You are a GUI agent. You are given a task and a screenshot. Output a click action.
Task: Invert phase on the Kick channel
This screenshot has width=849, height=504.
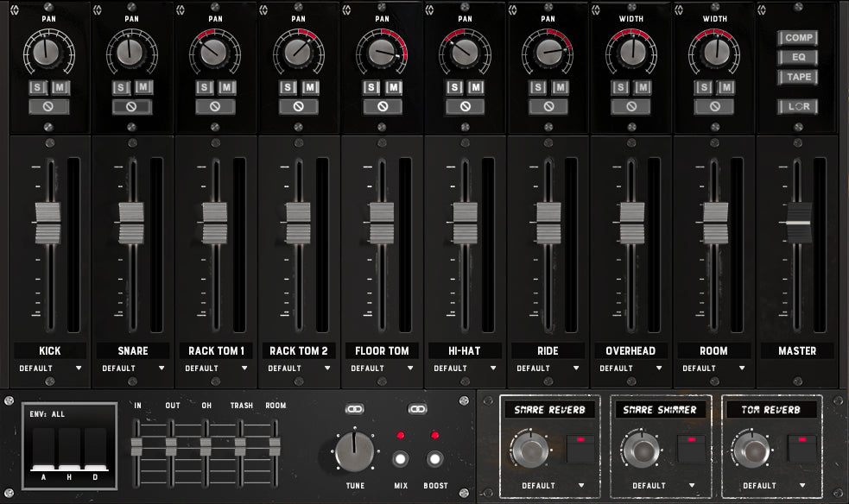[48, 106]
